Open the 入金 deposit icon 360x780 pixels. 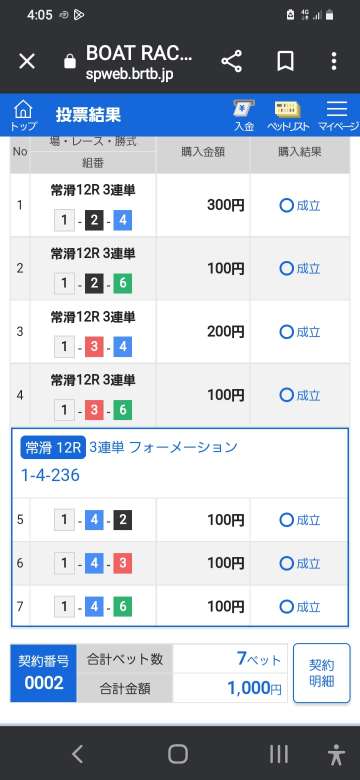tap(244, 115)
